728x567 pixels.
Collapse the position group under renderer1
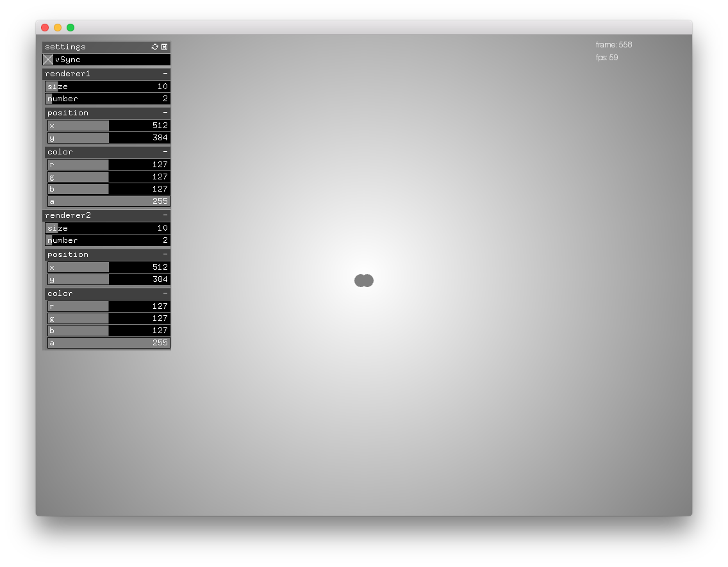pos(165,112)
